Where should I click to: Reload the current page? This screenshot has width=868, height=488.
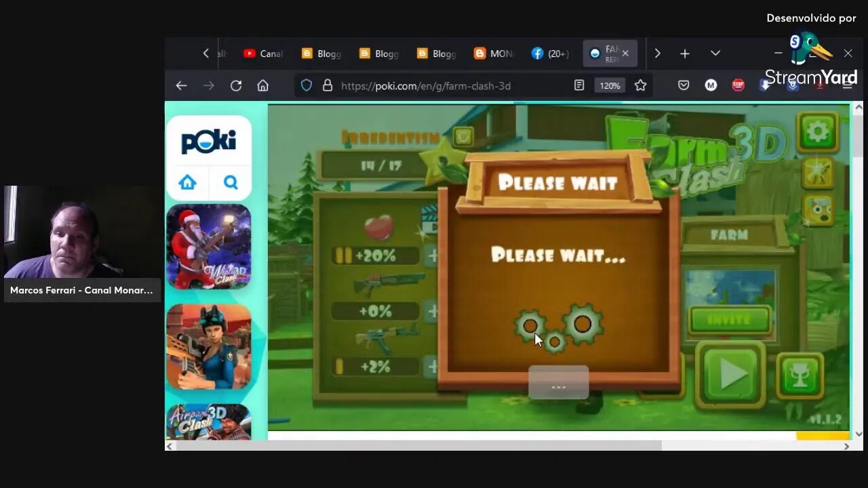coord(236,85)
